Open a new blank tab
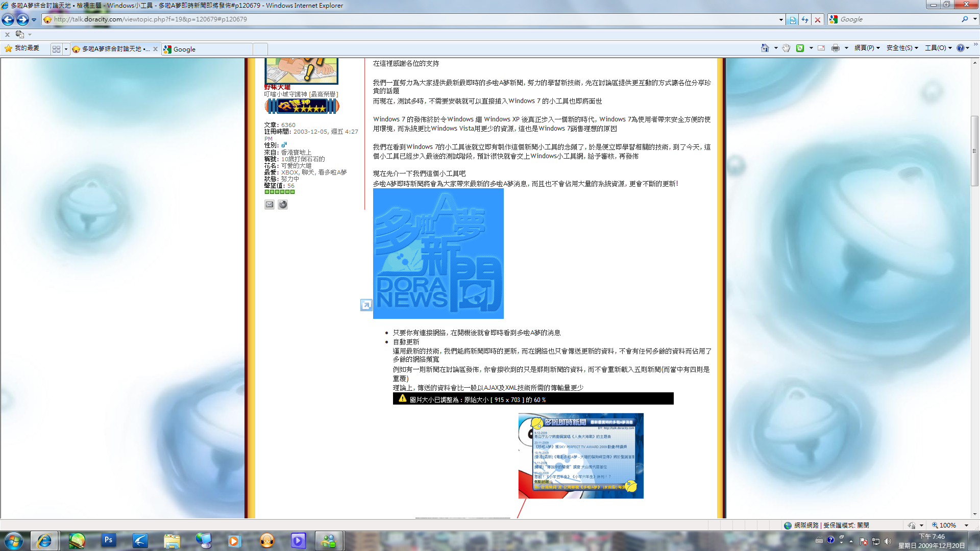980x551 pixels. 260,49
